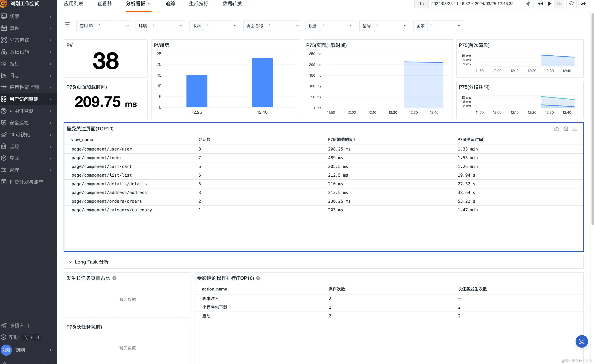594x364 pixels.
Task: Switch to the 查看器 tab
Action: pos(105,4)
